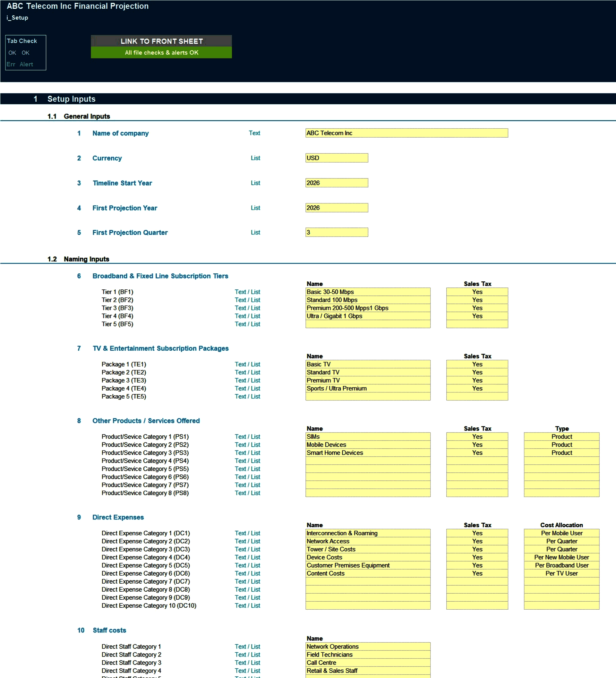Open the Currency dropdown showing USD
This screenshot has height=678, width=616.
[x=337, y=158]
